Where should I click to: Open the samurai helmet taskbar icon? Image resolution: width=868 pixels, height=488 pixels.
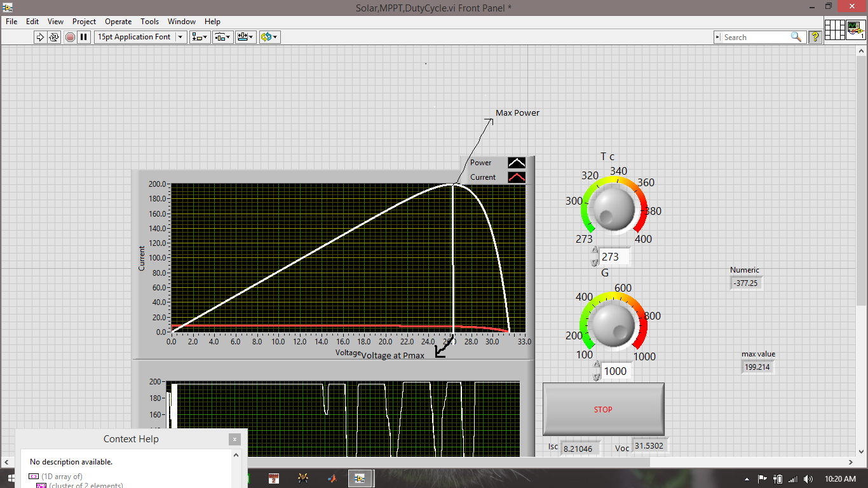tap(304, 478)
